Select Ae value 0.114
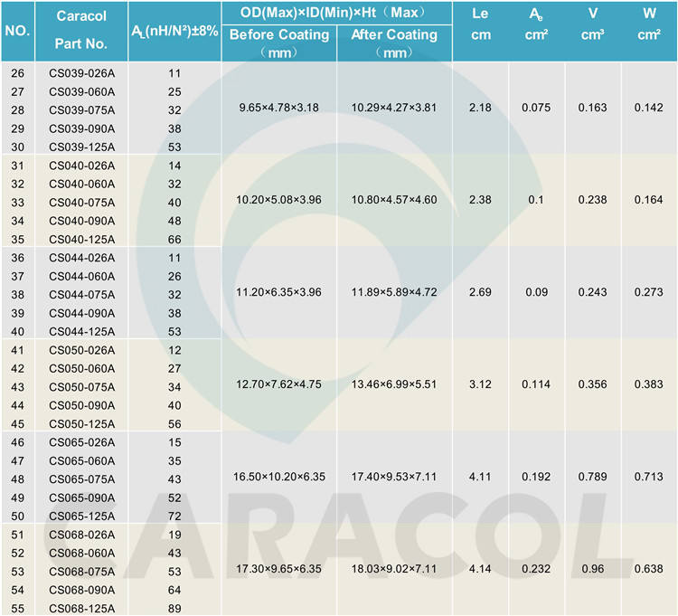 [x=536, y=384]
